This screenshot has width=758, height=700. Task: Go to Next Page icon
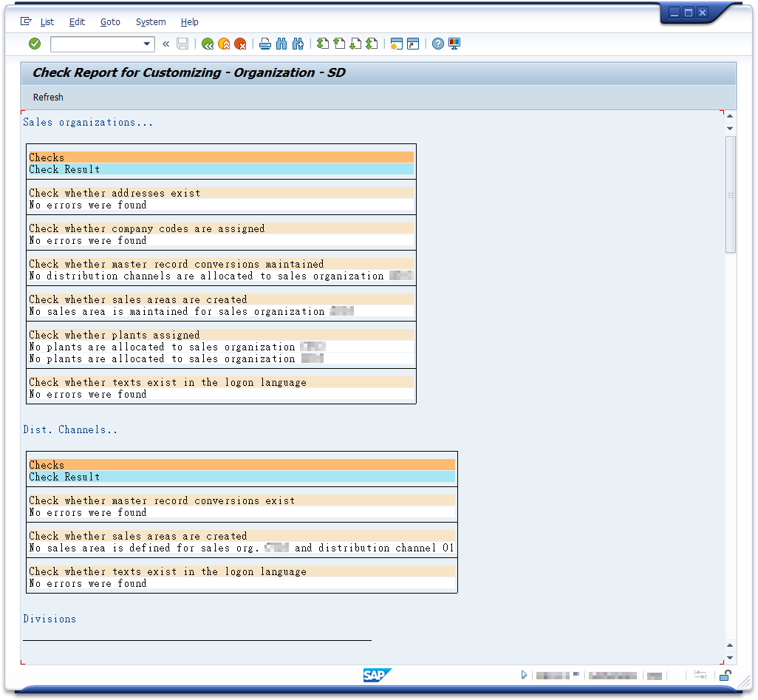(355, 44)
